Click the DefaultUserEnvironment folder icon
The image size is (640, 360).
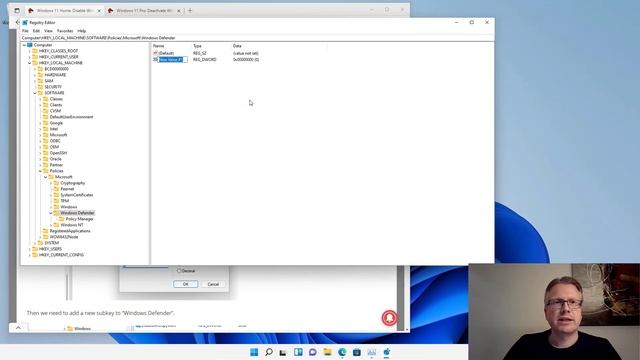[x=46, y=117]
